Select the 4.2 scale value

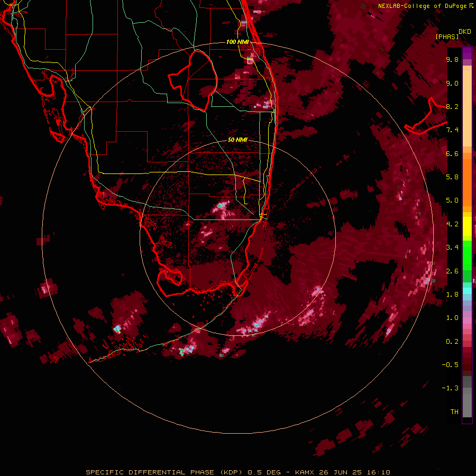point(452,224)
